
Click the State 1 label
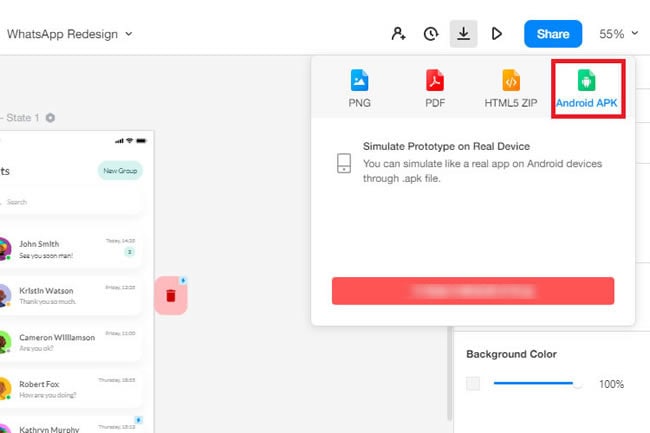(x=23, y=118)
